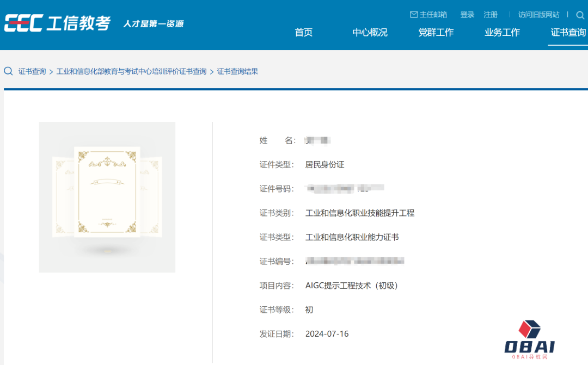
Task: Click the text AIGC提示工程技术（初级）
Action: pyautogui.click(x=352, y=286)
